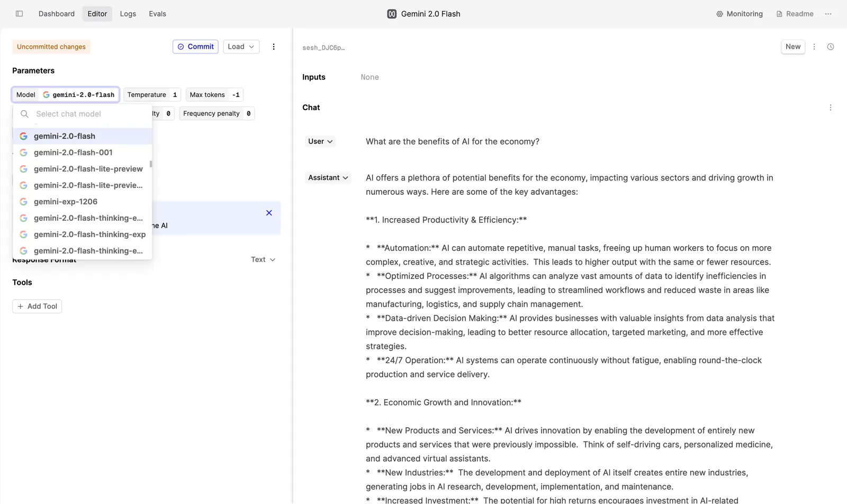Click the Gemini 2.0 Flash title icon
The height and width of the screenshot is (504, 847).
392,14
